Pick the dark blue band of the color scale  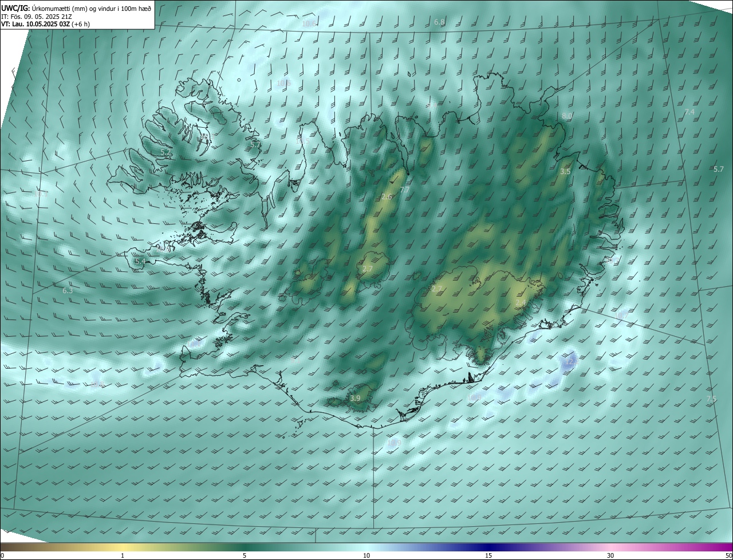tap(488, 547)
